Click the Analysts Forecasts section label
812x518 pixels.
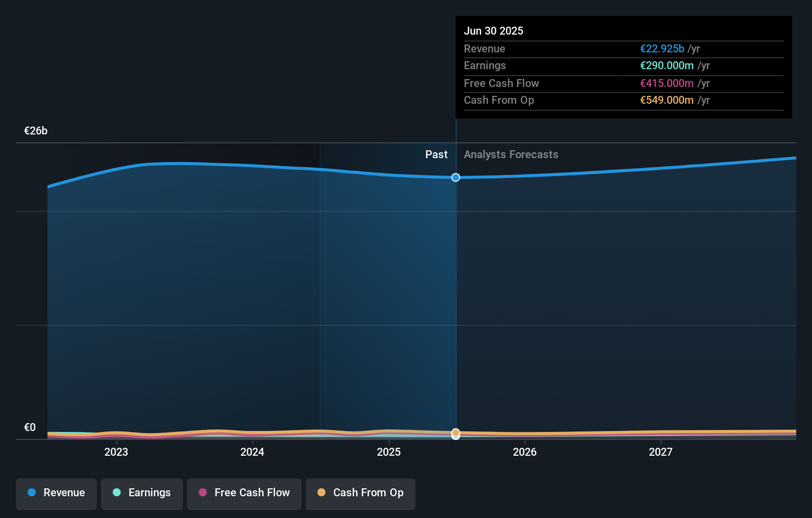click(x=511, y=154)
